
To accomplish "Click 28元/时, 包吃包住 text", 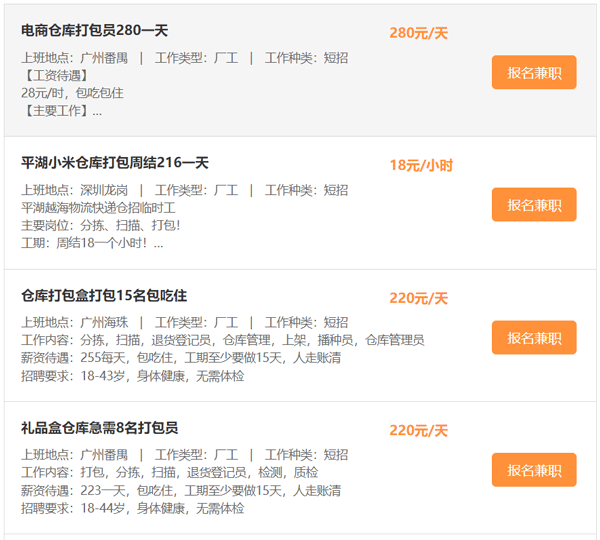I will click(x=72, y=93).
